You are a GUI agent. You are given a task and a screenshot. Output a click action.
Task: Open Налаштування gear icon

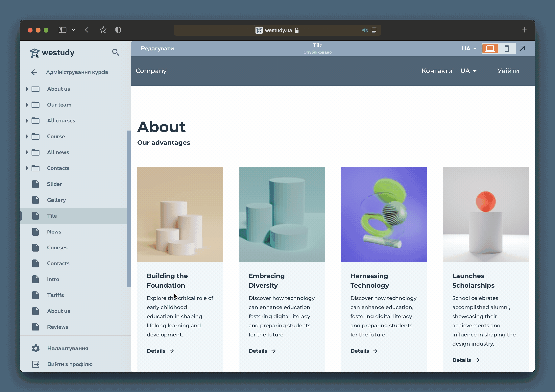(x=36, y=349)
